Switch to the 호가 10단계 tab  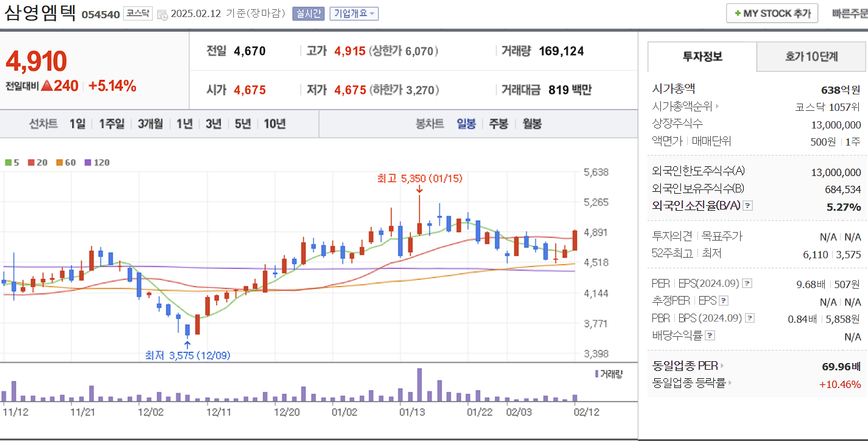coord(811,57)
